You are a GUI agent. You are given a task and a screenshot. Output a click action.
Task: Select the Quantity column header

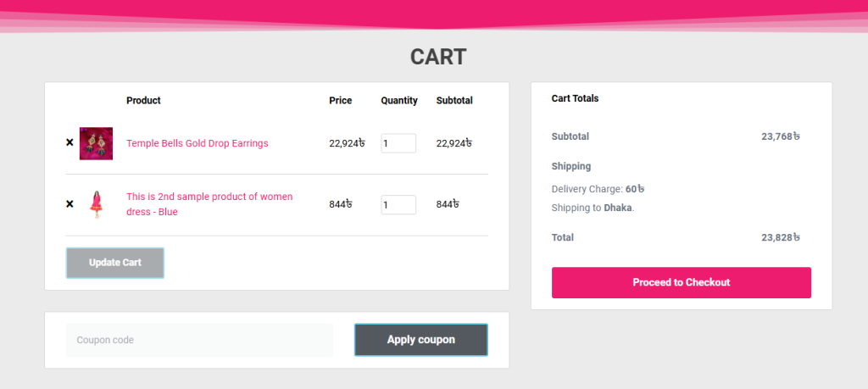(x=398, y=100)
